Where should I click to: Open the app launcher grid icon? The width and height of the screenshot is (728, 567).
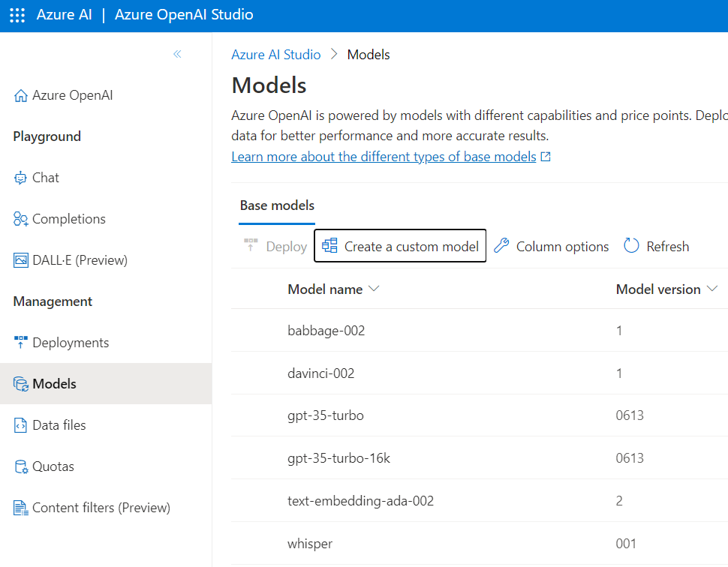point(17,15)
